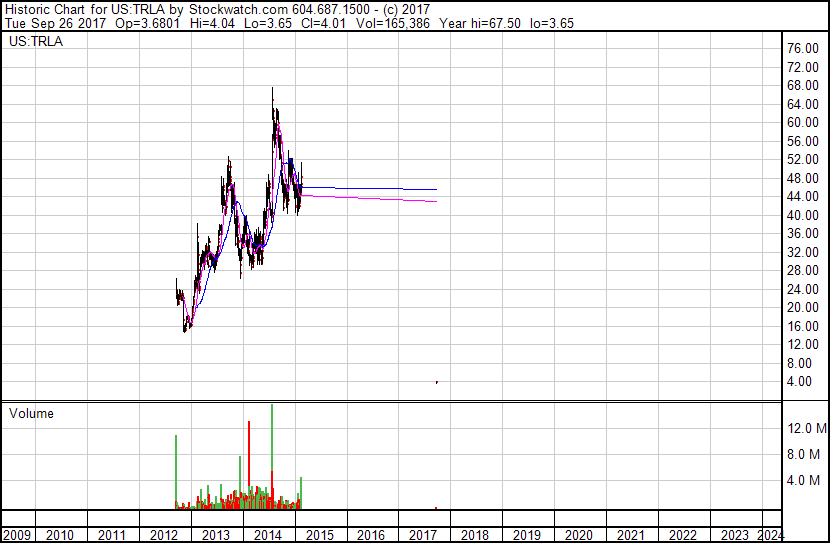Click the 48.00 price axis label

coord(802,178)
